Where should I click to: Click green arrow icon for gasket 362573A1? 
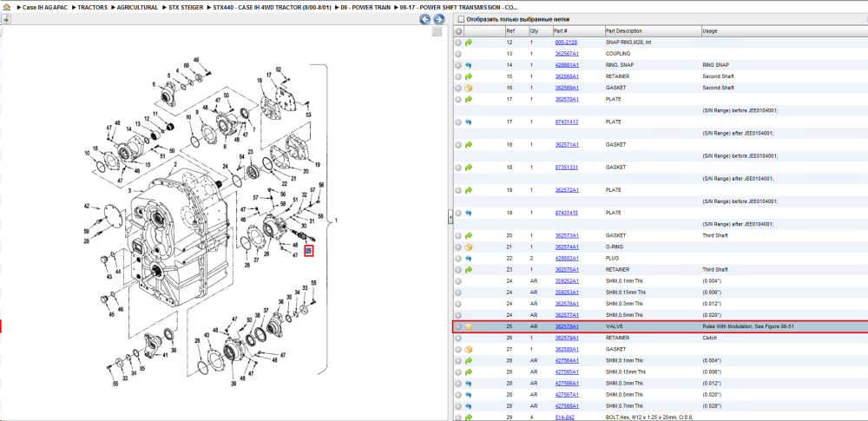pyautogui.click(x=469, y=235)
